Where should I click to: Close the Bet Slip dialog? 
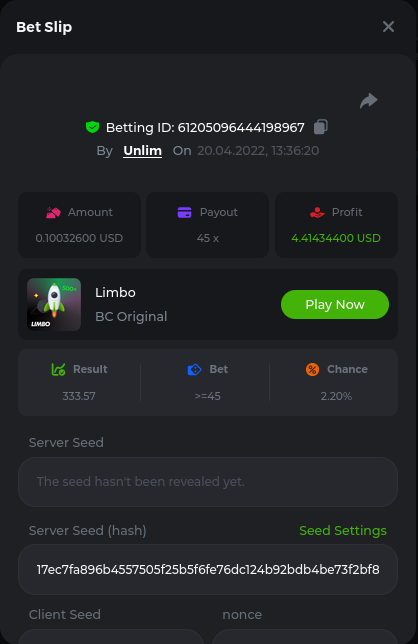[388, 27]
